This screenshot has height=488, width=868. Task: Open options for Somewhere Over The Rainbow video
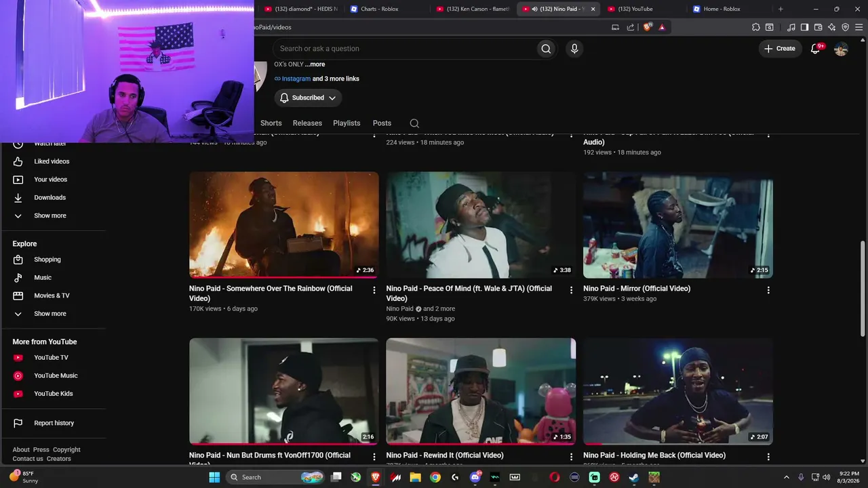374,290
